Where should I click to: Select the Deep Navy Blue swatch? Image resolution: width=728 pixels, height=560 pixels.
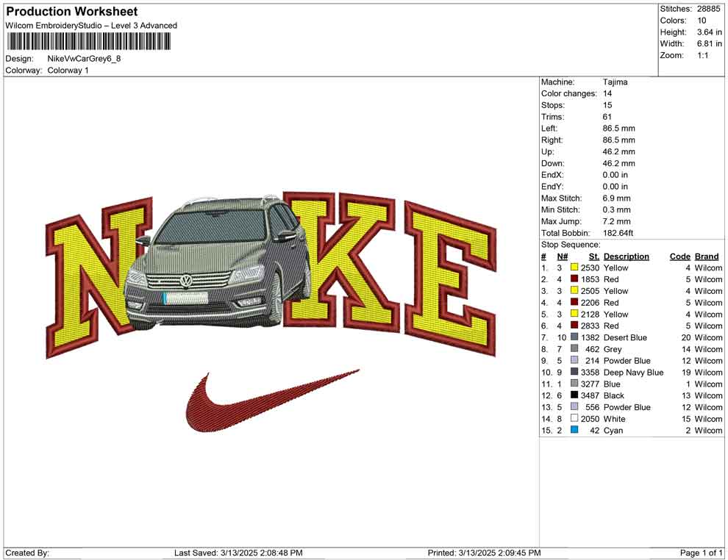coord(574,372)
